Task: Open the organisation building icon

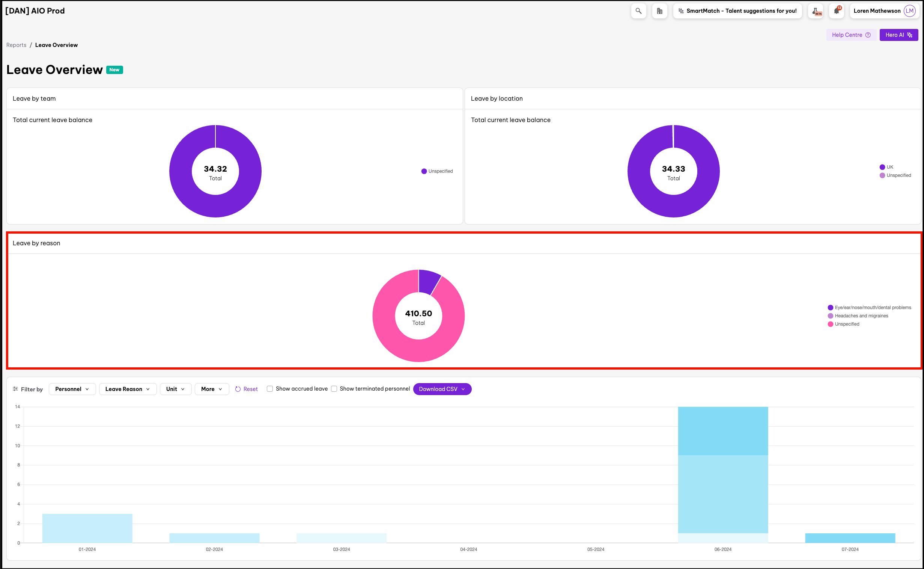Action: click(x=659, y=11)
